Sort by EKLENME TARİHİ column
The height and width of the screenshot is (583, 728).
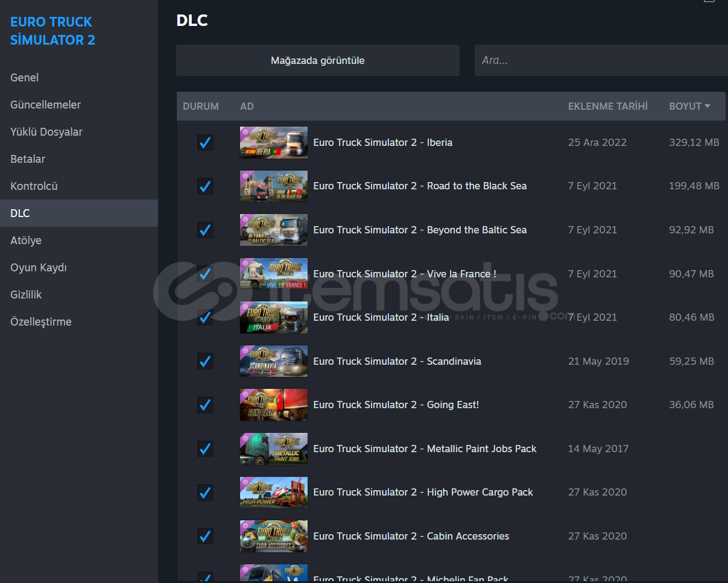coord(608,106)
